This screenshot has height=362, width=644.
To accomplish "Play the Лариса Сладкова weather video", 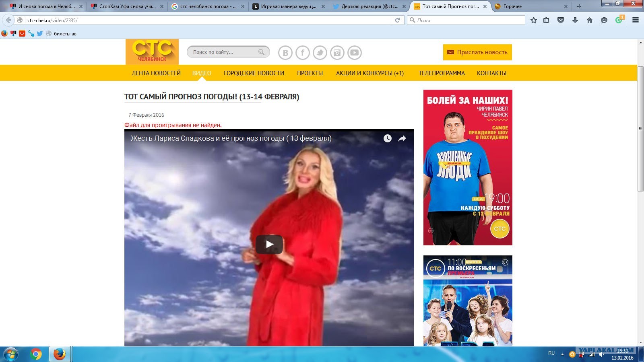I will coord(269,244).
